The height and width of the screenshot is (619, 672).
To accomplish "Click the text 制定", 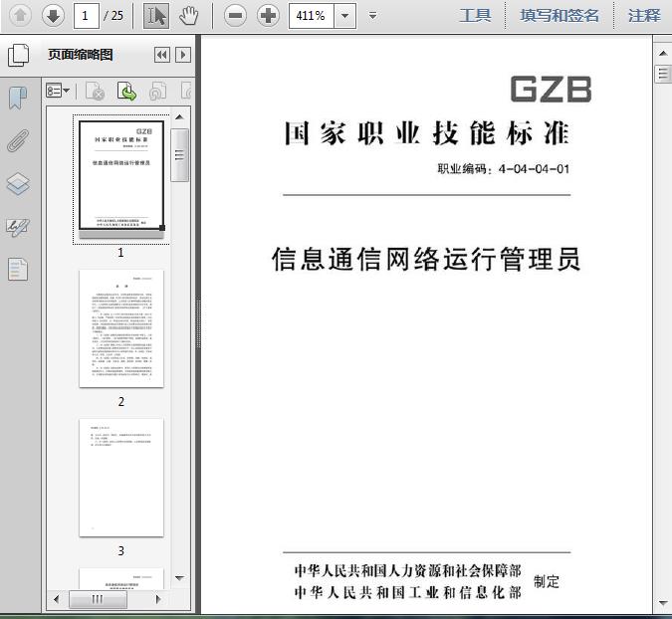I will coord(547,581).
